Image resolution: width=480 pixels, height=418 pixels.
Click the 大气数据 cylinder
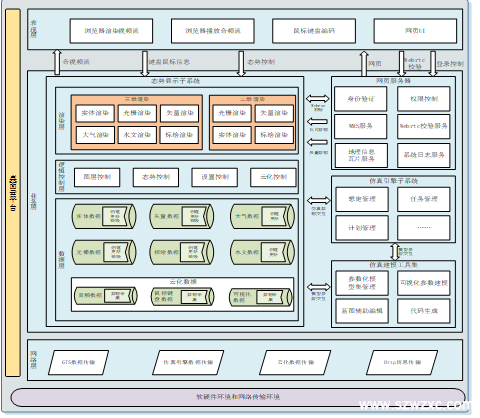tap(263, 216)
